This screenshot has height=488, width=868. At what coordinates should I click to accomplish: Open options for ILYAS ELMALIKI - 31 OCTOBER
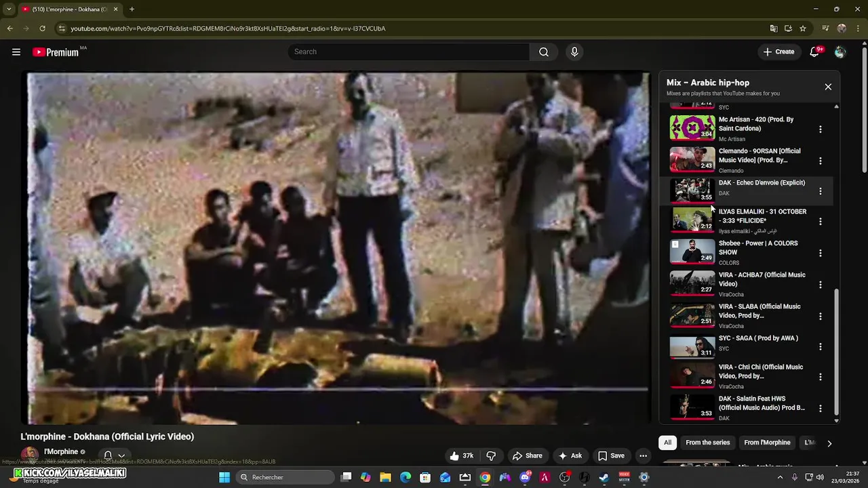820,222
